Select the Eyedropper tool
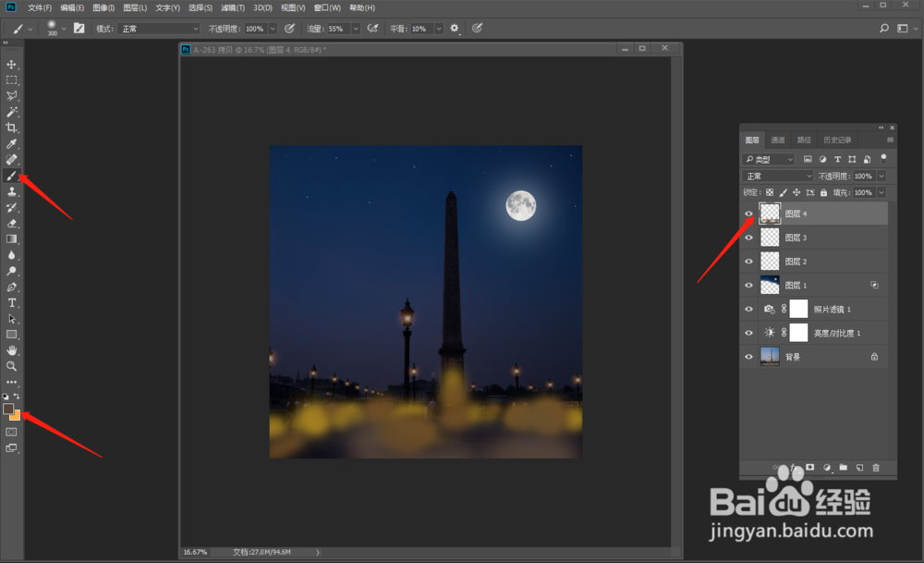 (x=11, y=144)
